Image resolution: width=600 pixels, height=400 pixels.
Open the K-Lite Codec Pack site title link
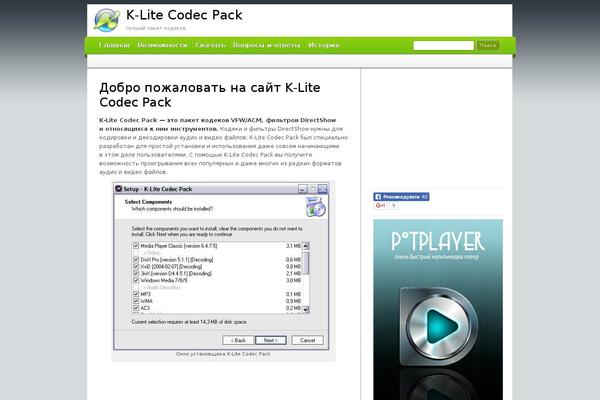(184, 15)
